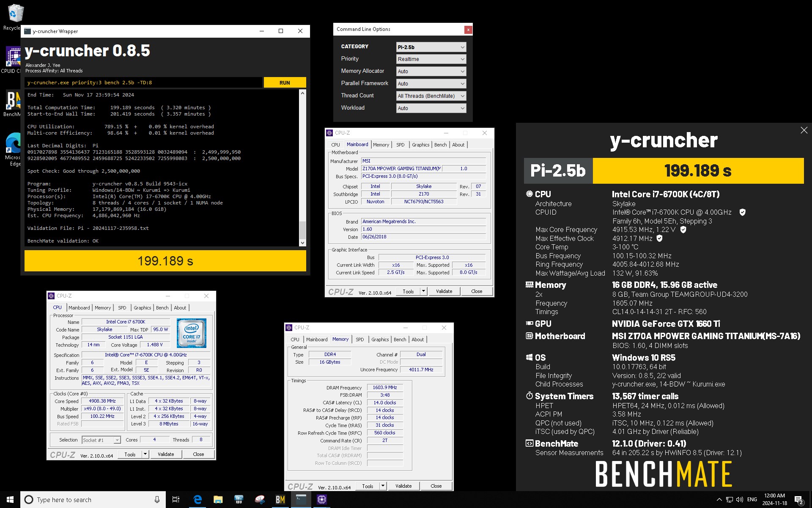Click the verified shield next to CPUID

point(742,212)
